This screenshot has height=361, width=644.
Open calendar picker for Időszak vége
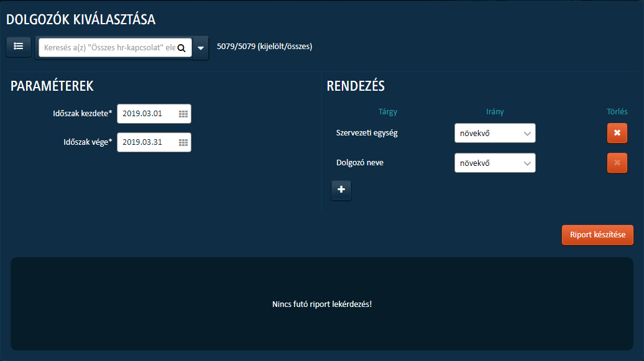(183, 142)
